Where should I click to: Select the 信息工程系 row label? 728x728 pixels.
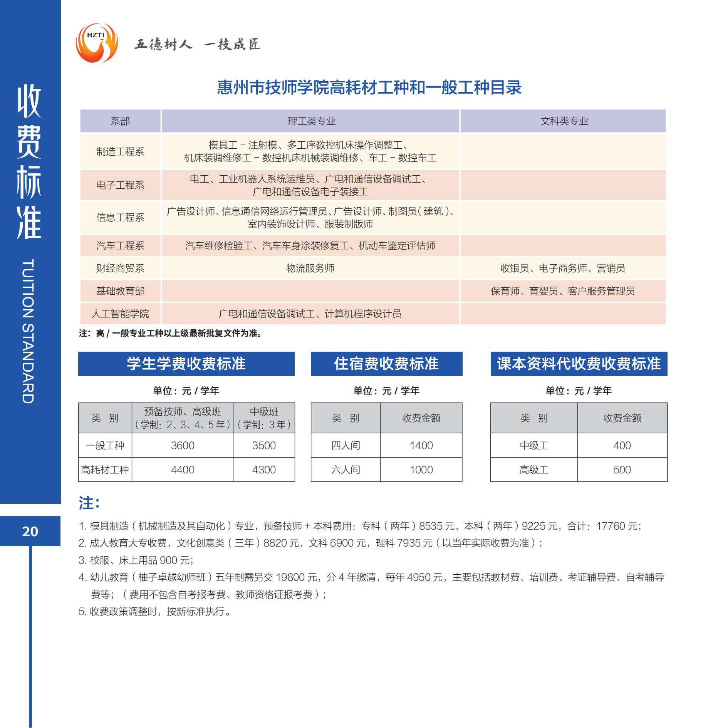tap(120, 218)
